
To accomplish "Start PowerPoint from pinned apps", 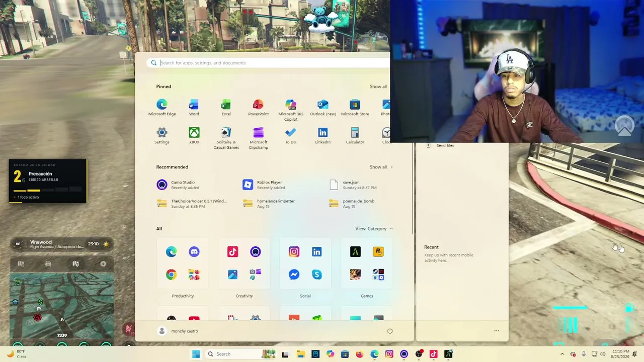I will pyautogui.click(x=258, y=108).
